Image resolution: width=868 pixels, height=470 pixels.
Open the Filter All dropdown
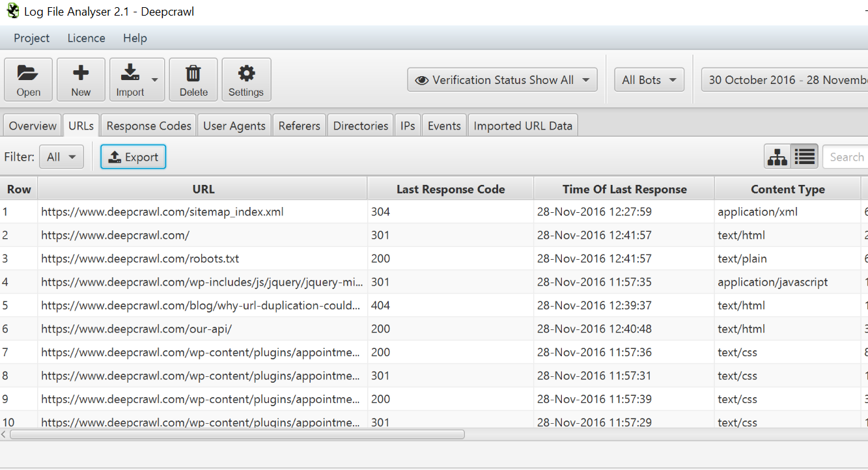click(x=61, y=157)
